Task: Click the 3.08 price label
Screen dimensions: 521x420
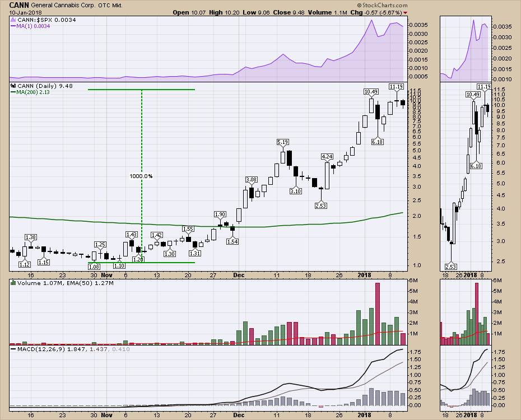Action: [251, 180]
